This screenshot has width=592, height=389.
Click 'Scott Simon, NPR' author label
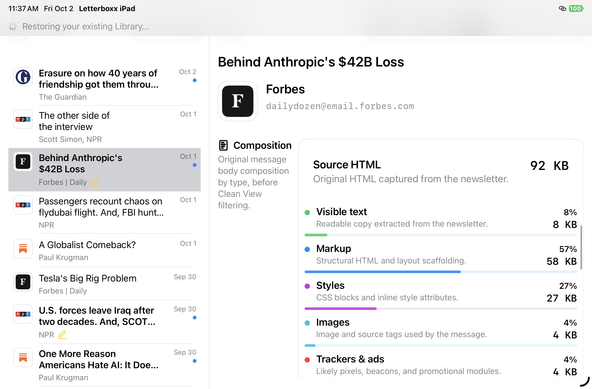pos(70,139)
